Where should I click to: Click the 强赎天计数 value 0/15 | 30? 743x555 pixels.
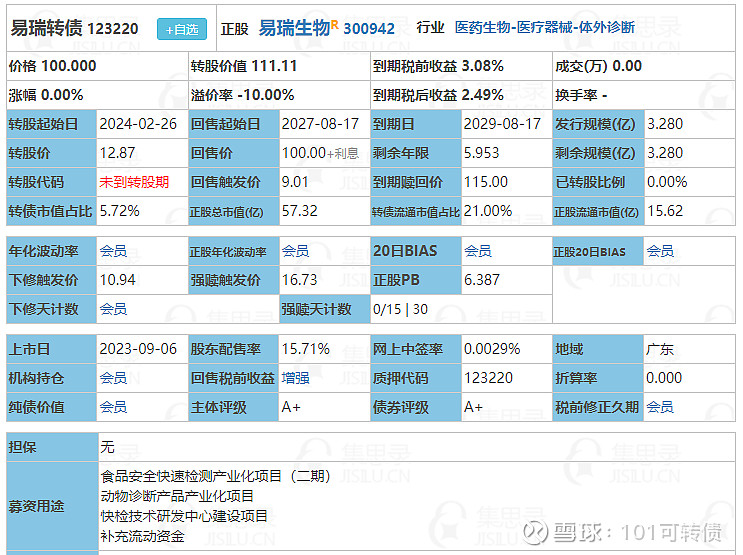coord(400,309)
